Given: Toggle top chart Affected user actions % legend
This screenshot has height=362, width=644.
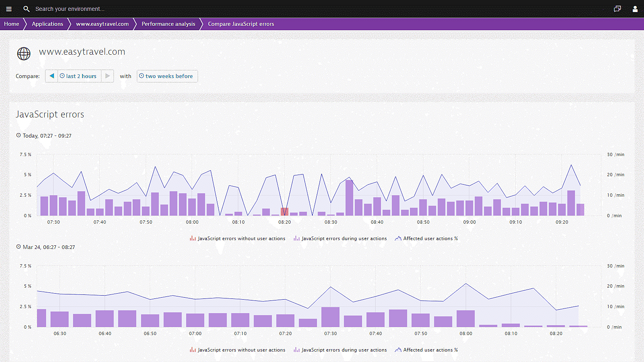Looking at the screenshot, I should point(426,239).
